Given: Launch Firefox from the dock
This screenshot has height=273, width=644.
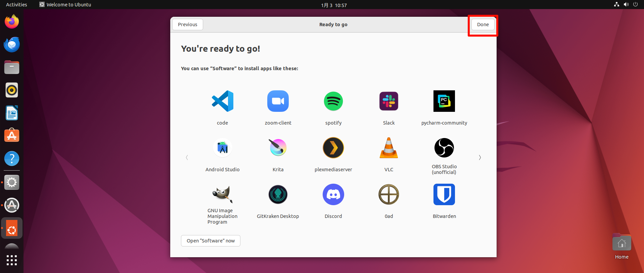Looking at the screenshot, I should coord(12,21).
